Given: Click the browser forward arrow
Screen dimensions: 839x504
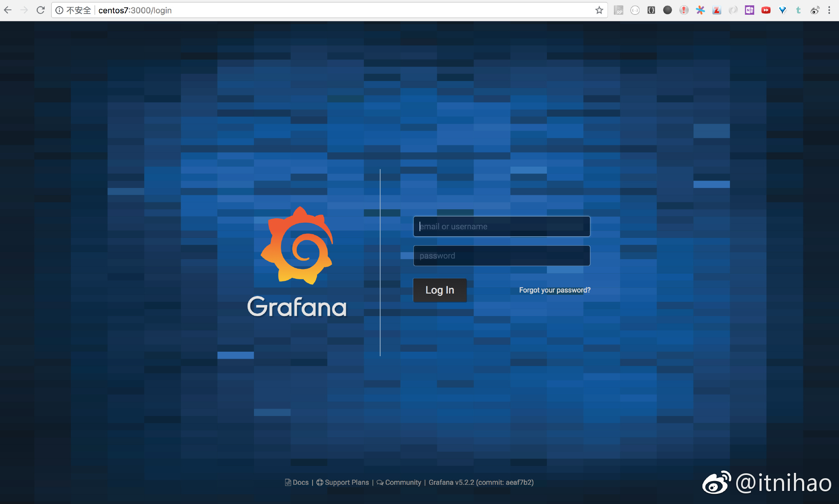Looking at the screenshot, I should point(24,10).
